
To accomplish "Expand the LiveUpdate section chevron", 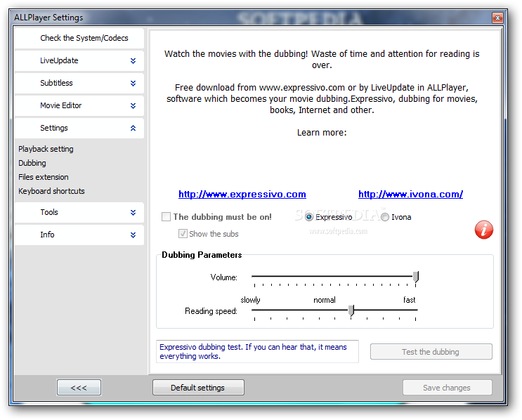I will tap(133, 61).
